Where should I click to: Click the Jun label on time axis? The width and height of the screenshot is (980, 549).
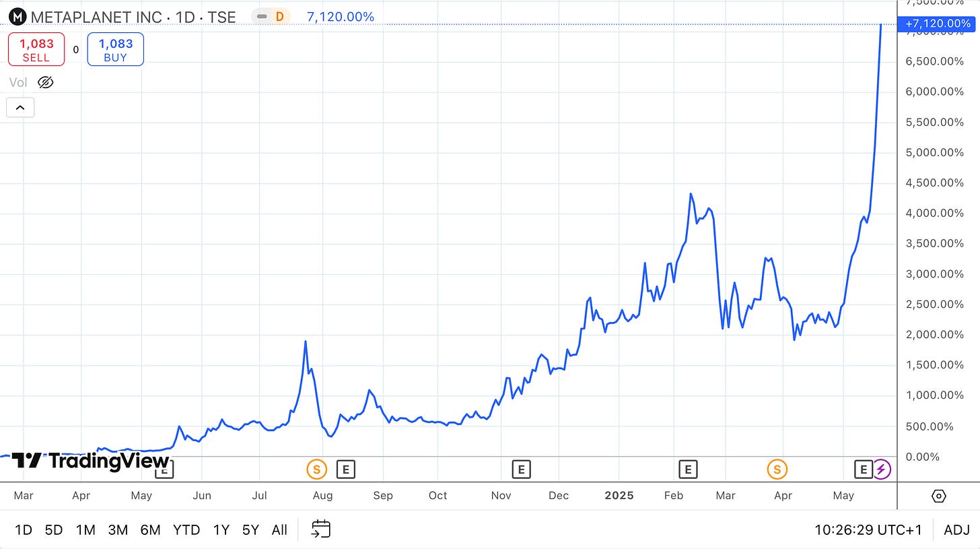click(202, 496)
